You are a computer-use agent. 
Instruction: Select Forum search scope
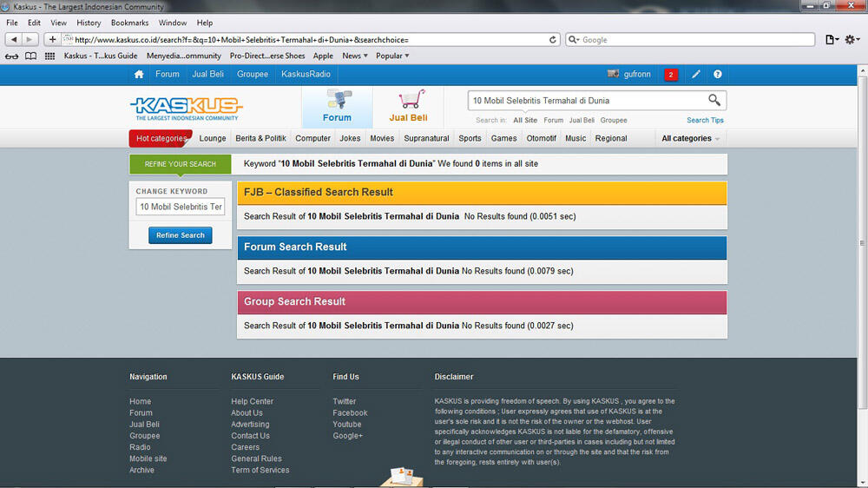[x=553, y=120]
